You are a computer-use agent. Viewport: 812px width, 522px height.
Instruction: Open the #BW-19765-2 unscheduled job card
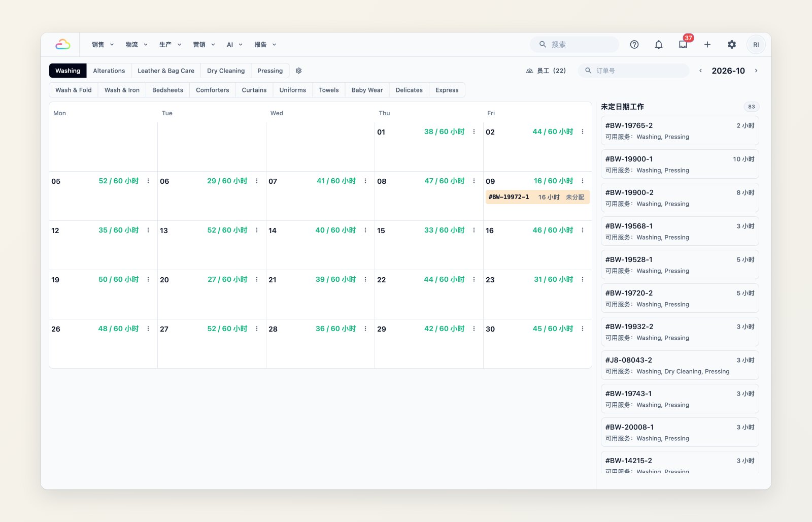pos(680,130)
